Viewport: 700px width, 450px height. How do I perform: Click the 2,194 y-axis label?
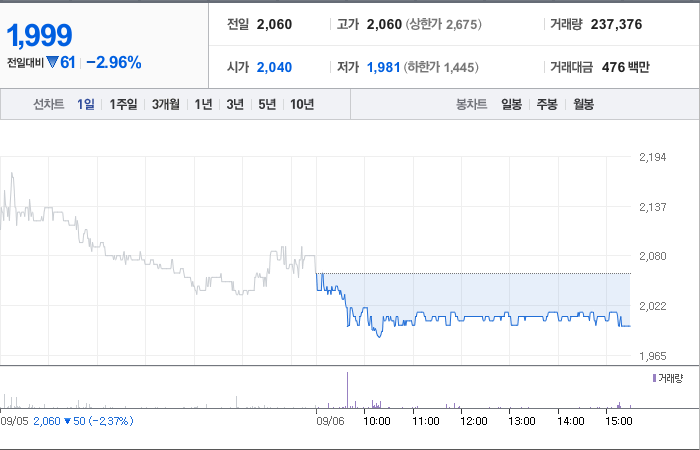click(x=653, y=157)
